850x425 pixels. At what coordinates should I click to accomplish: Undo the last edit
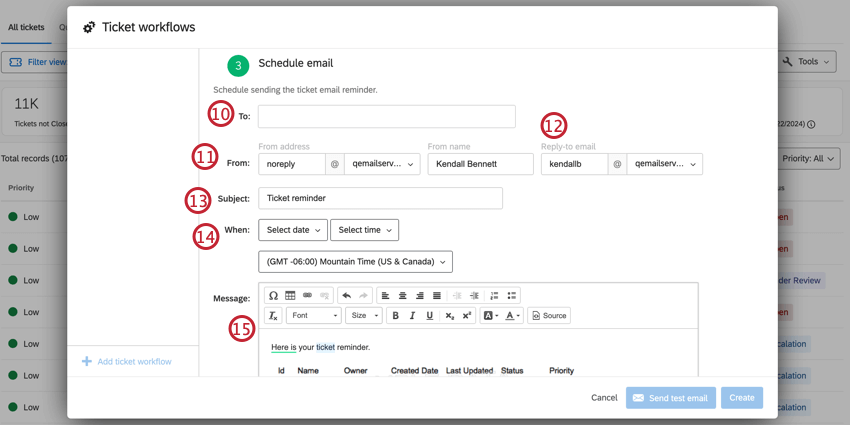(346, 295)
